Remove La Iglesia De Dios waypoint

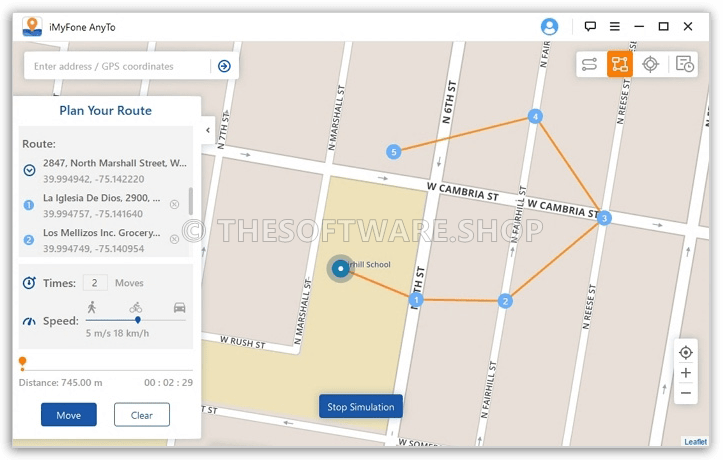coord(174,204)
